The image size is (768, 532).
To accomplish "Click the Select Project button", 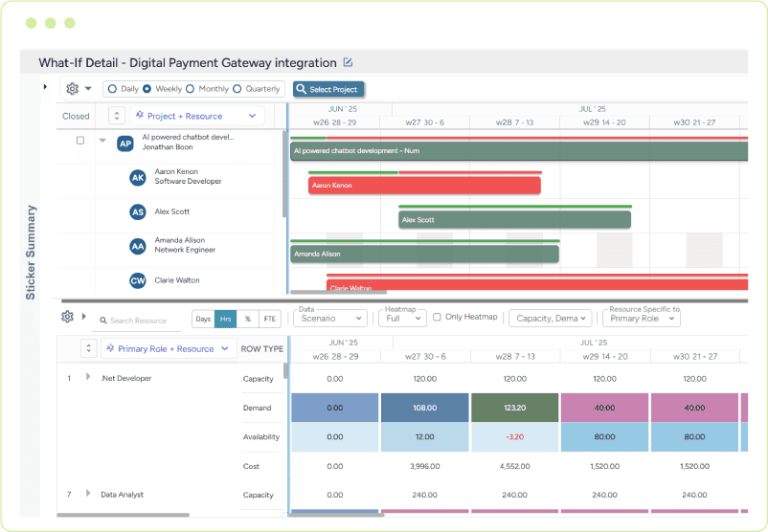I will (x=328, y=89).
